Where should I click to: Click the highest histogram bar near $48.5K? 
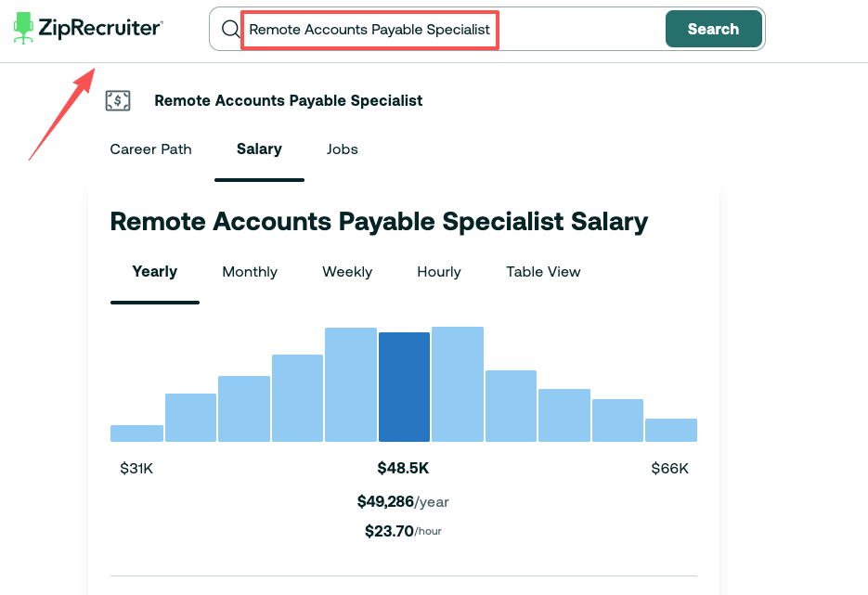pyautogui.click(x=350, y=385)
